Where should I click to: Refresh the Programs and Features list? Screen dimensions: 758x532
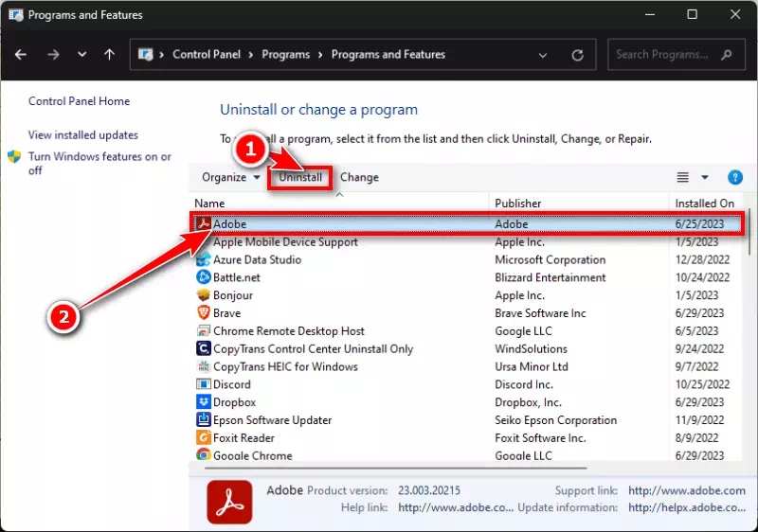point(577,55)
